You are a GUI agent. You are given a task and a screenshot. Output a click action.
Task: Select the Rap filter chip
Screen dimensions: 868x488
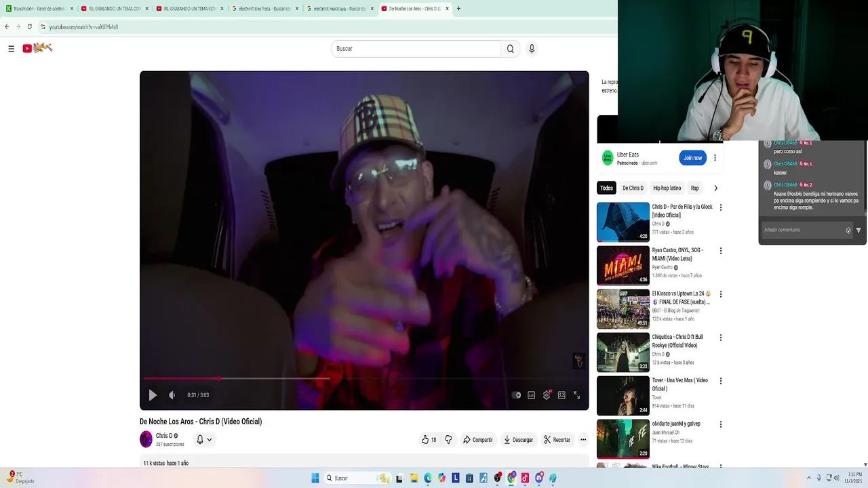coord(694,188)
